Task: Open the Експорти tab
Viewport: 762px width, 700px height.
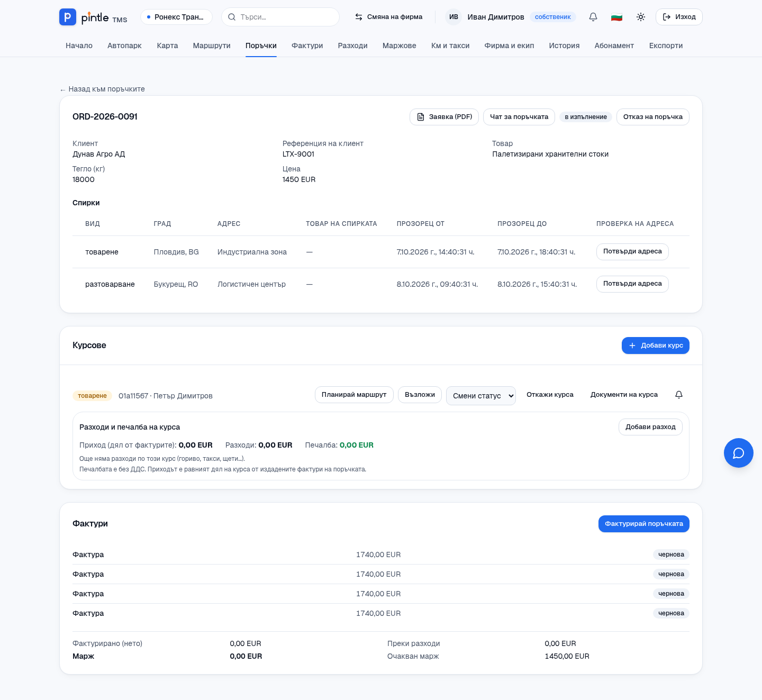Action: 666,46
